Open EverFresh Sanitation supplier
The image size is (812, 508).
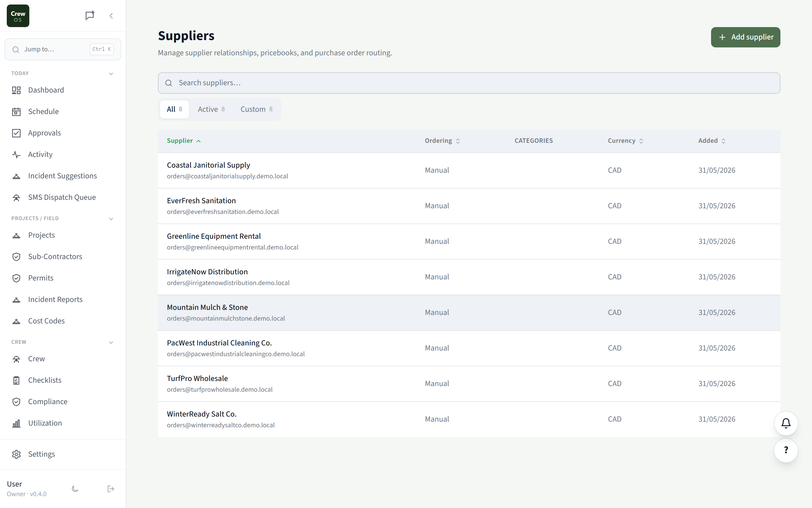click(x=469, y=206)
